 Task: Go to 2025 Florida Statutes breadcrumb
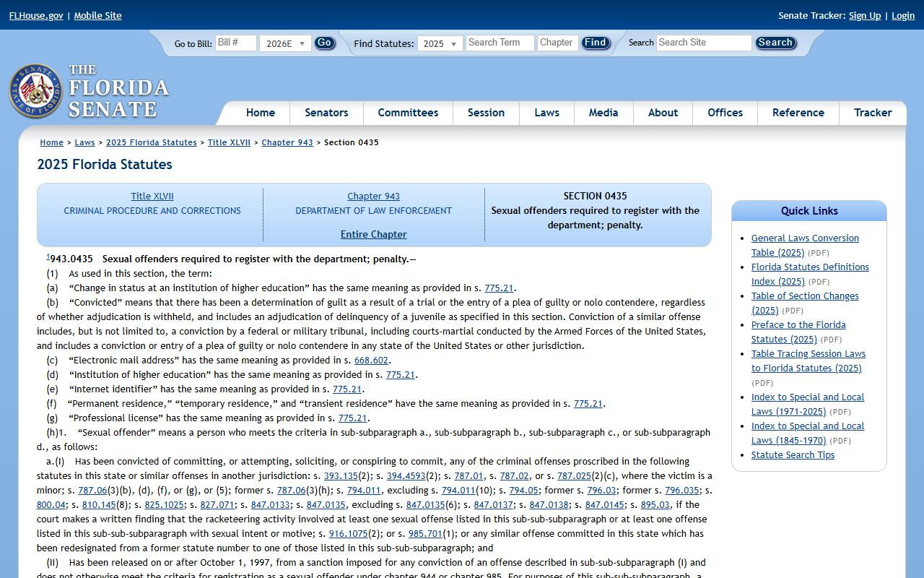pos(152,142)
